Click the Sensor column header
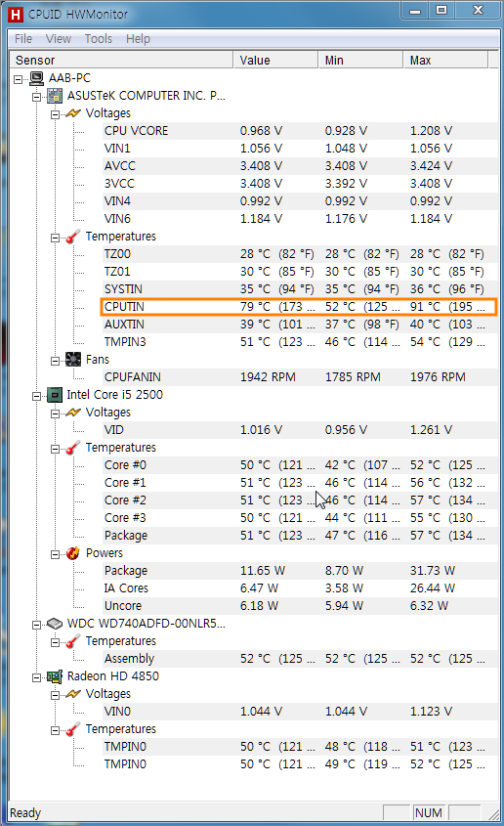 pyautogui.click(x=121, y=60)
